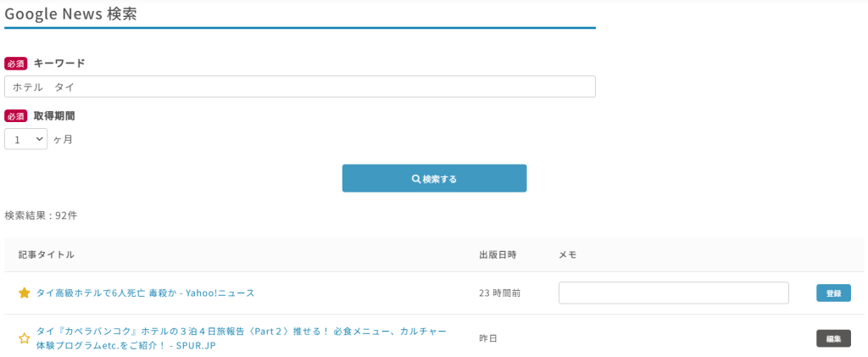This screenshot has height=357, width=868.
Task: Click the 23 時間前 publish time
Action: [x=499, y=293]
